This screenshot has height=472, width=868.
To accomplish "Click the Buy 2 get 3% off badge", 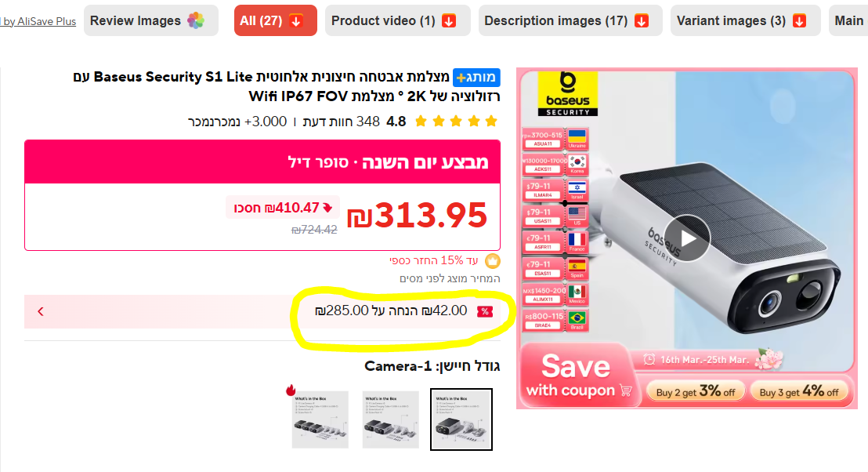I will [696, 391].
